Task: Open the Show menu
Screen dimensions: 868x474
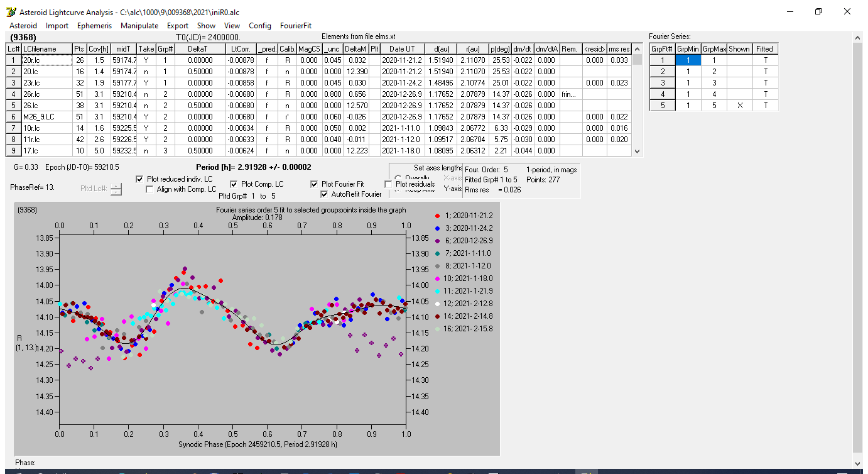Action: [206, 26]
